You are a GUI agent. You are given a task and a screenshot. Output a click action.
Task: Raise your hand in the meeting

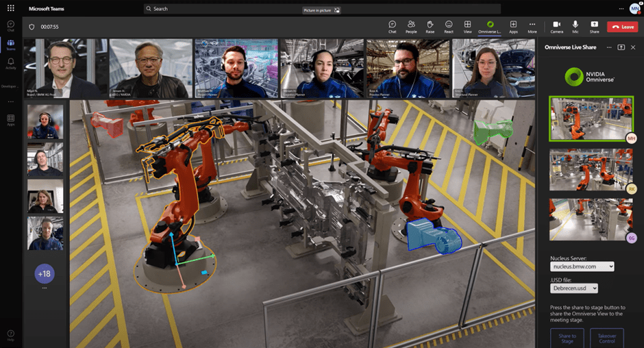430,26
